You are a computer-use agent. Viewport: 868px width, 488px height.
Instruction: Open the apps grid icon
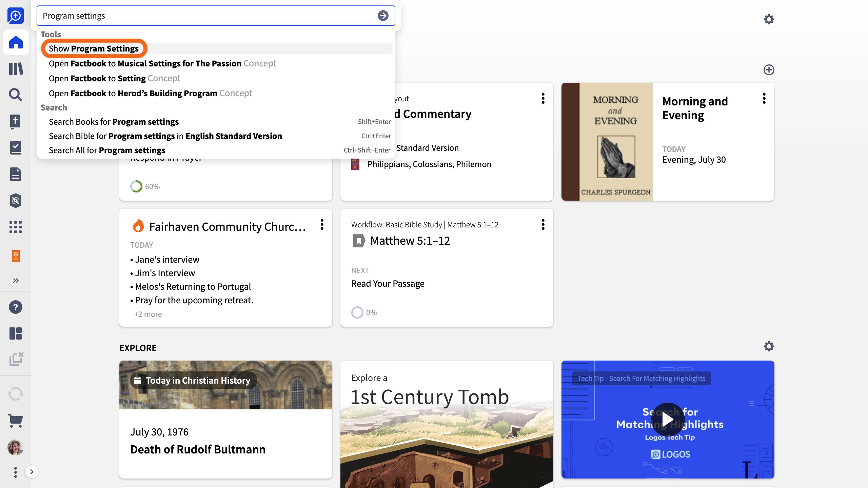pyautogui.click(x=16, y=227)
